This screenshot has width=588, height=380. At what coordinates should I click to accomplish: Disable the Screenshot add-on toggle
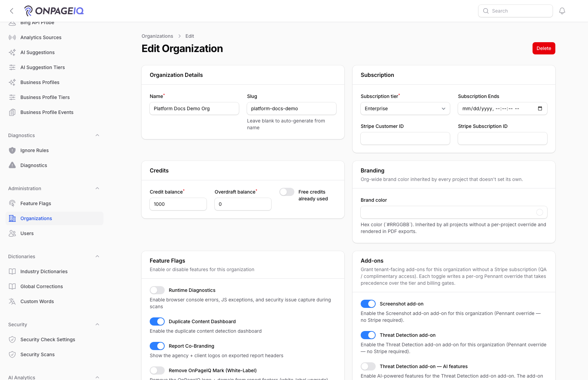pos(368,304)
